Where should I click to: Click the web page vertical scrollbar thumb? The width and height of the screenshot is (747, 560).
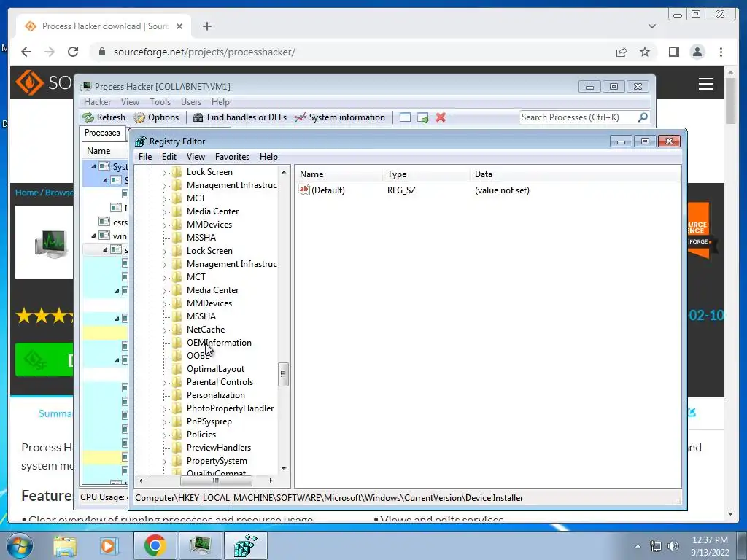point(731,101)
